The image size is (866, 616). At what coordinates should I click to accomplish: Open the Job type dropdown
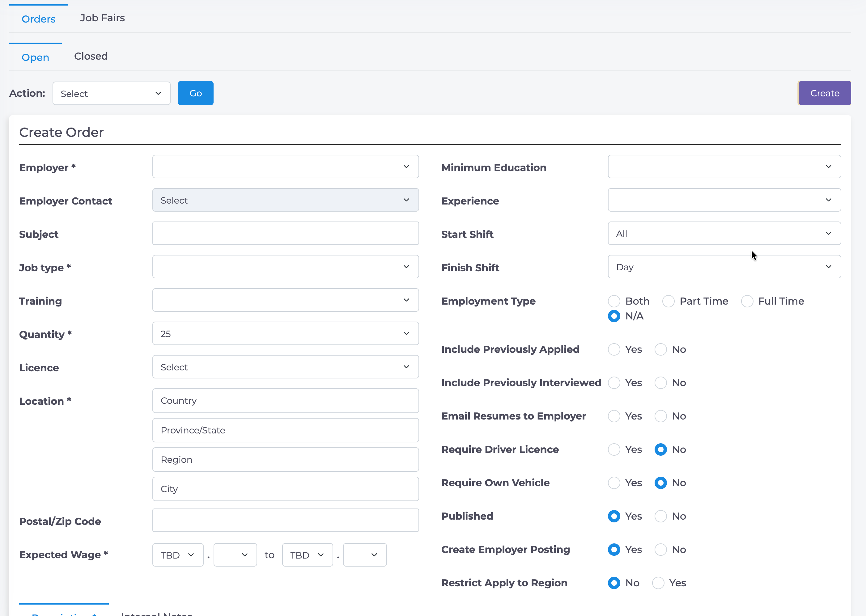pyautogui.click(x=285, y=267)
